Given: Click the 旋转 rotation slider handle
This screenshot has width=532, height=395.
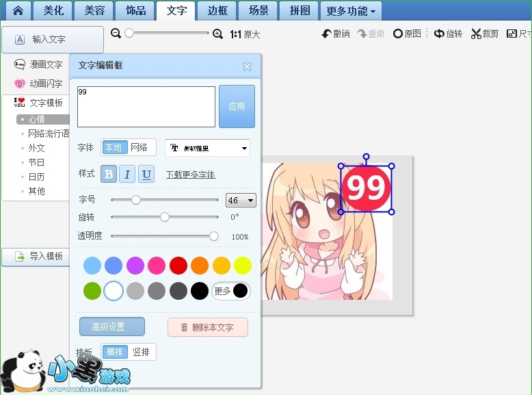Looking at the screenshot, I should point(165,217).
